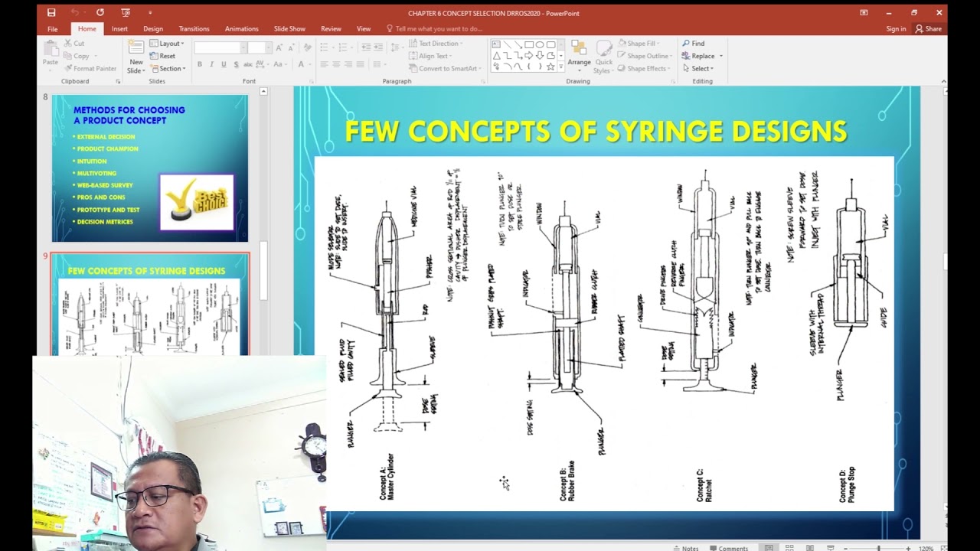Open Comments pane from status bar
The image size is (980, 551).
pyautogui.click(x=728, y=548)
